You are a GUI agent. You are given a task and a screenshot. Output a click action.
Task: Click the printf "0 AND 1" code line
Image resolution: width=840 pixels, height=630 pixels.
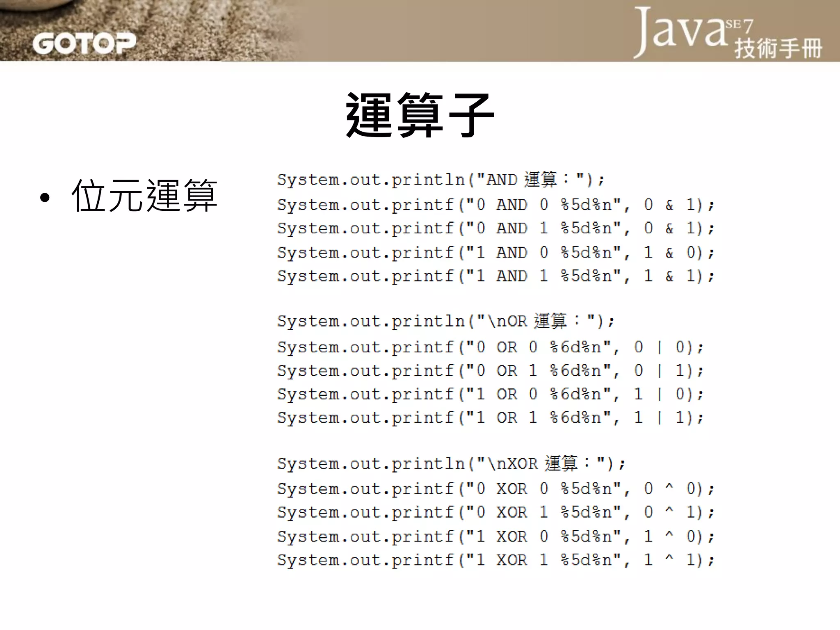pyautogui.click(x=495, y=228)
